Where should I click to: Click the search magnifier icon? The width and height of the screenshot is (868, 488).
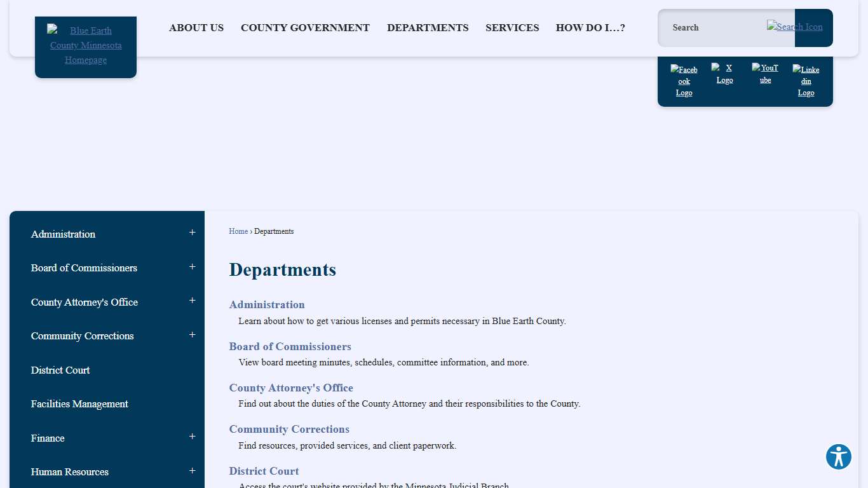[794, 27]
